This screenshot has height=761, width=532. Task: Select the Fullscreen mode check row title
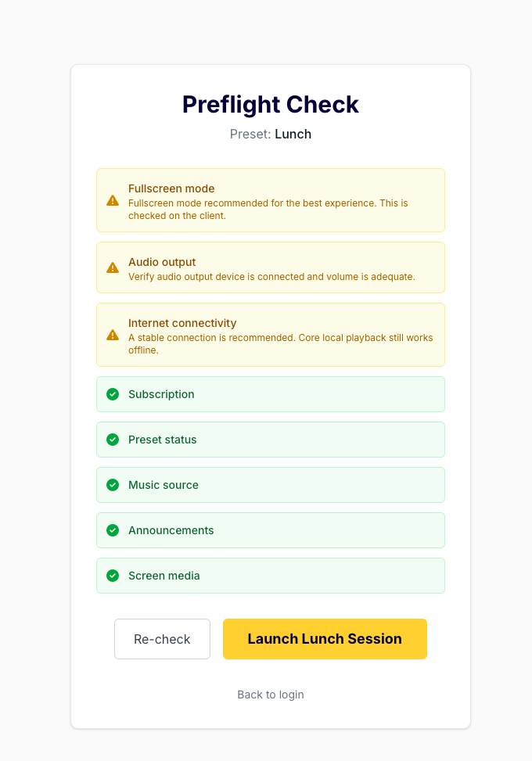pos(171,188)
